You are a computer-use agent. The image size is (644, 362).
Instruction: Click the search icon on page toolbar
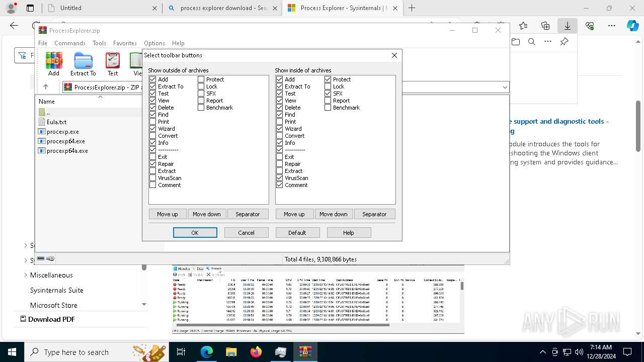(532, 42)
